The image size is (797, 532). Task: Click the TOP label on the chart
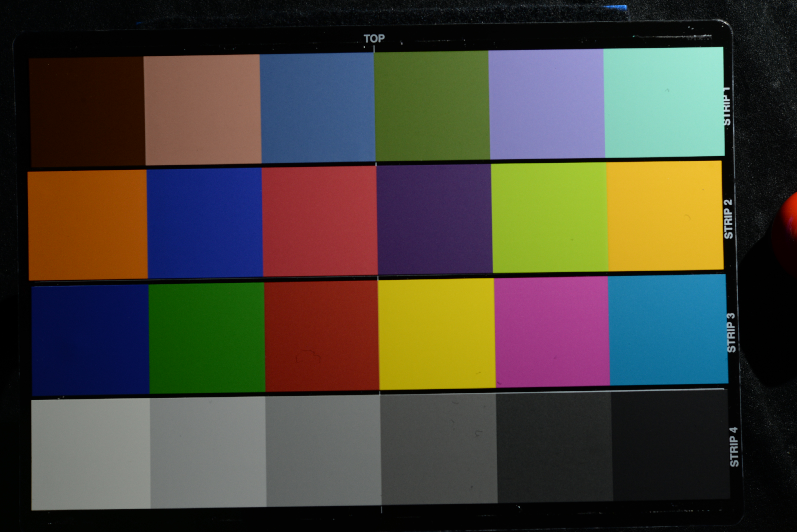(374, 38)
